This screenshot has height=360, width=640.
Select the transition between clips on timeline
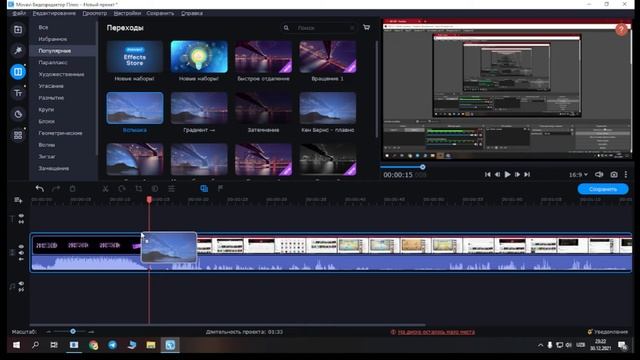pyautogui.click(x=169, y=247)
